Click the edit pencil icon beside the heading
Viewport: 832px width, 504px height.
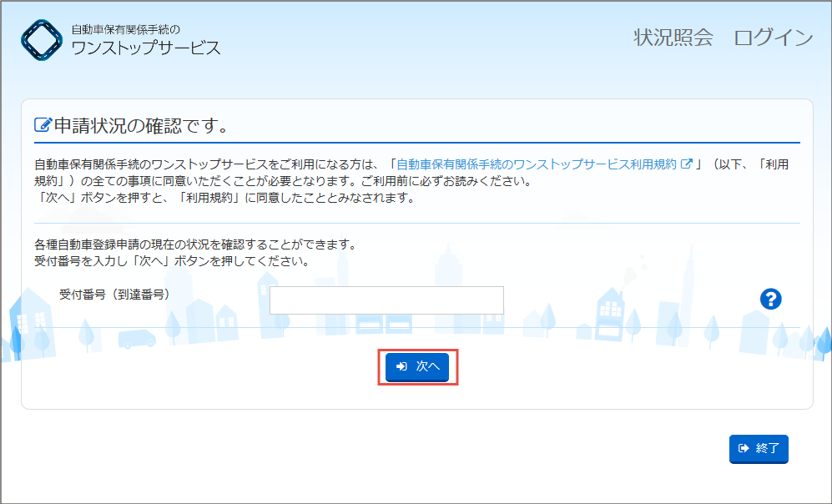pos(43,125)
